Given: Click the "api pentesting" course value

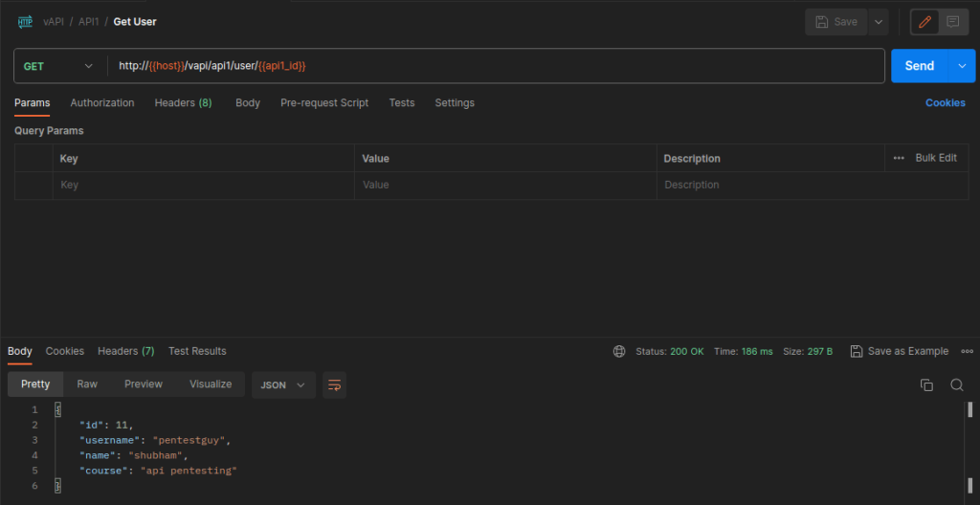Looking at the screenshot, I should (189, 471).
